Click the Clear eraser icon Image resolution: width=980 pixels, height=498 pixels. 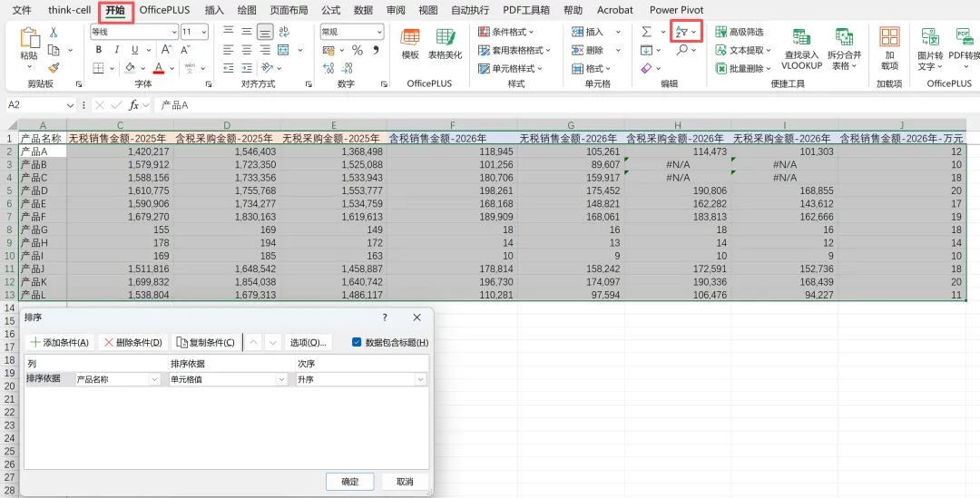[646, 67]
